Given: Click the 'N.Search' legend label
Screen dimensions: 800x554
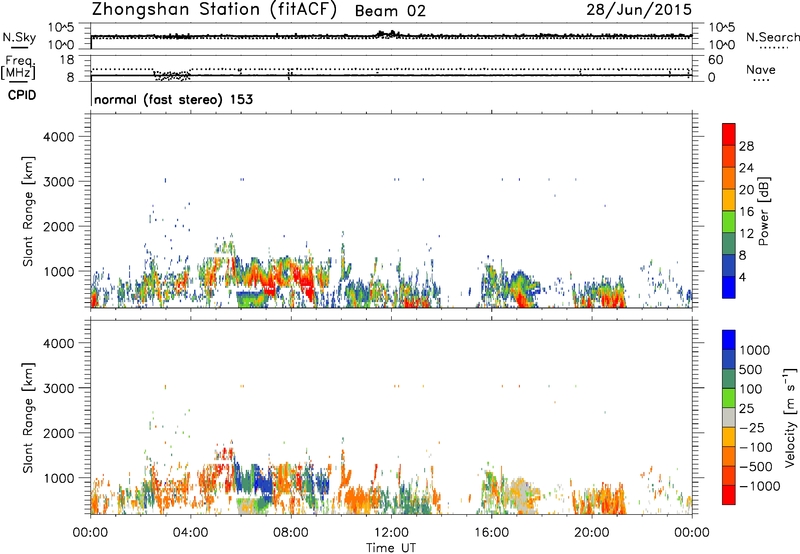Looking at the screenshot, I should coord(772,37).
